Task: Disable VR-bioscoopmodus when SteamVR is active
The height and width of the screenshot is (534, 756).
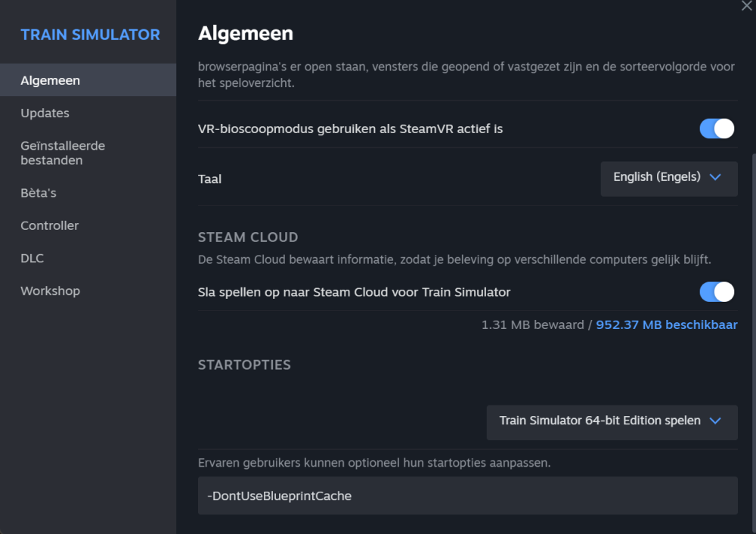Action: click(716, 129)
